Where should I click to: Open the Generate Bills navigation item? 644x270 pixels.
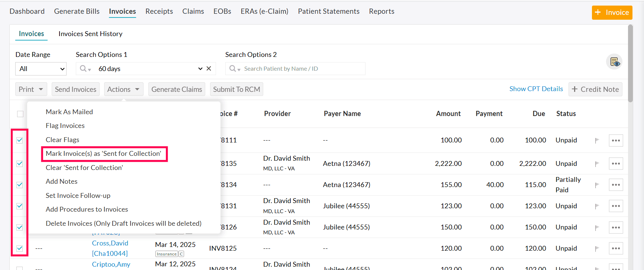(x=77, y=12)
